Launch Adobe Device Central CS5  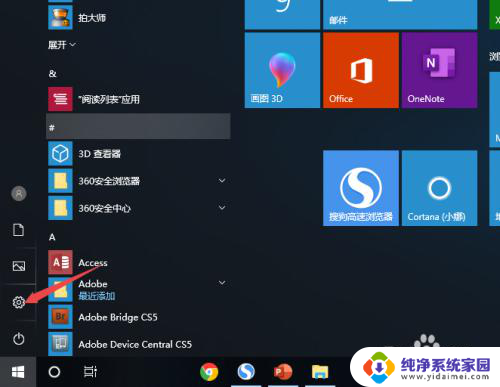coord(138,344)
